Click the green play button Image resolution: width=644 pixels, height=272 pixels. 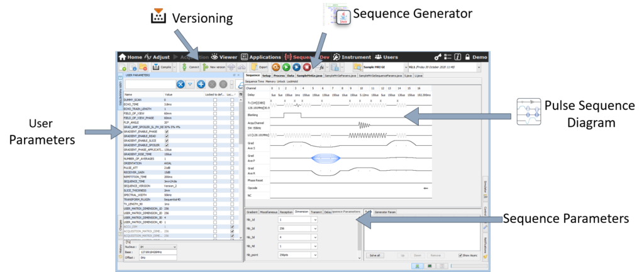pyautogui.click(x=286, y=67)
